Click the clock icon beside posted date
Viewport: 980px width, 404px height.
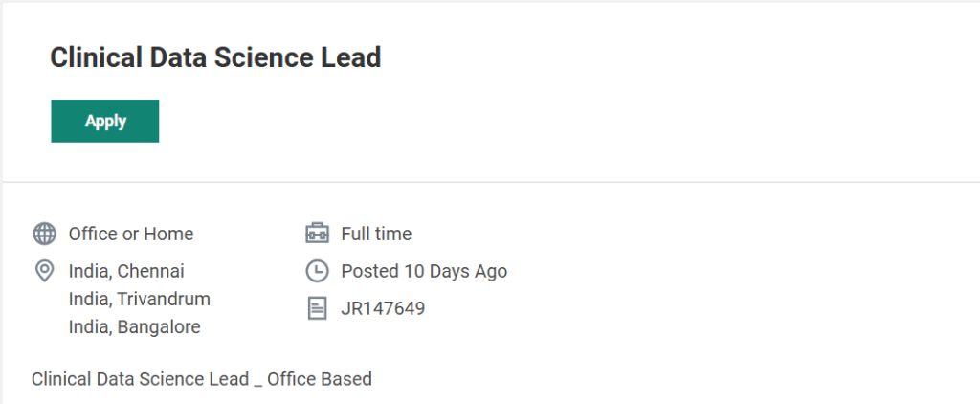tap(317, 271)
